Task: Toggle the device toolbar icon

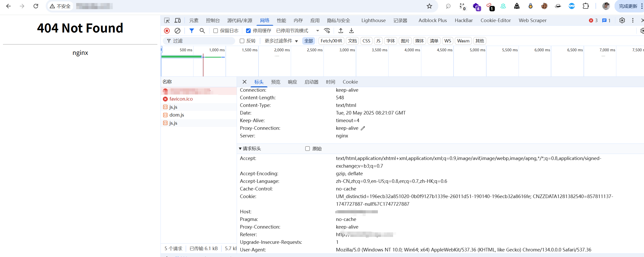Action: click(178, 20)
